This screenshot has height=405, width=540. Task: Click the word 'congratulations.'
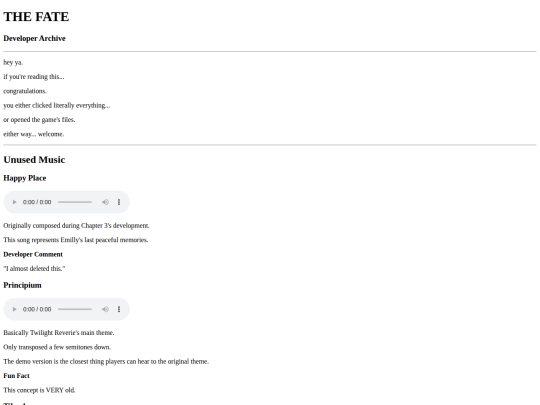pos(25,91)
